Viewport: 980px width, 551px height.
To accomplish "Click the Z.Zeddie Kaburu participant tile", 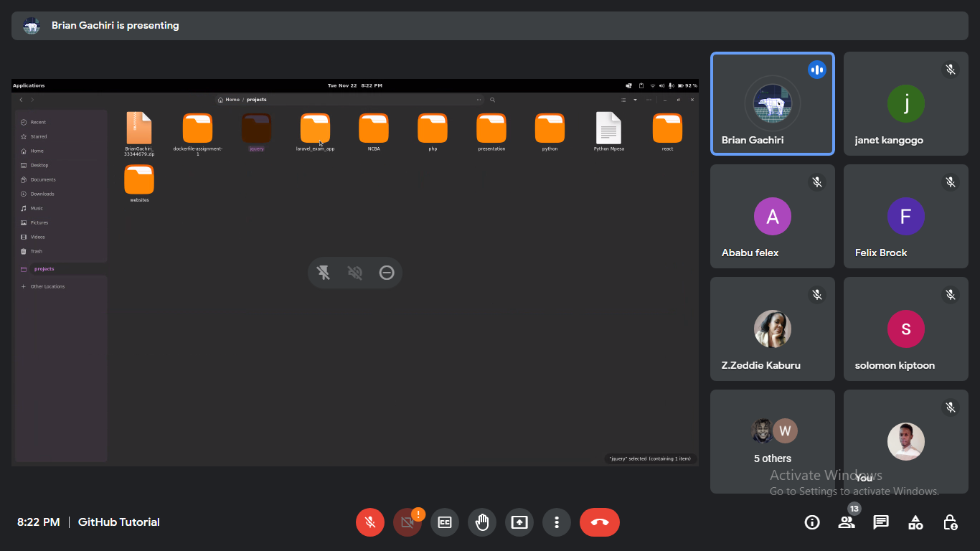I will (773, 329).
